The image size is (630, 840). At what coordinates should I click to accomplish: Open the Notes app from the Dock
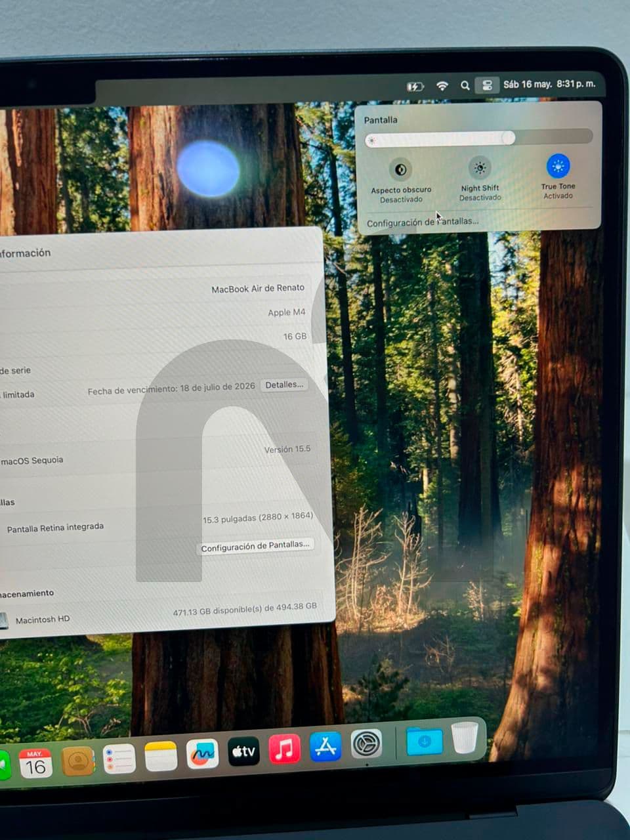161,757
